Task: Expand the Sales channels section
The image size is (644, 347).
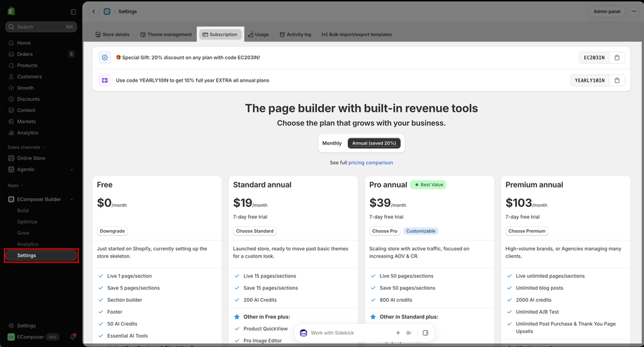Action: tap(26, 148)
